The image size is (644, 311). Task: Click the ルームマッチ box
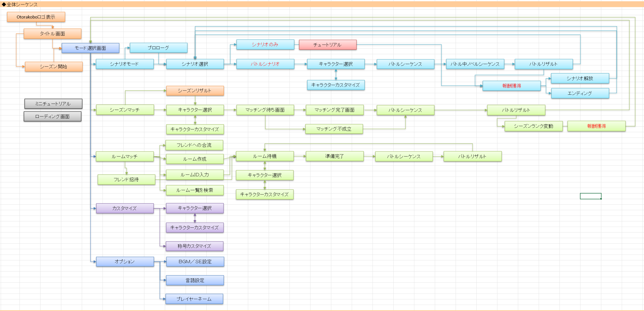[x=125, y=157]
